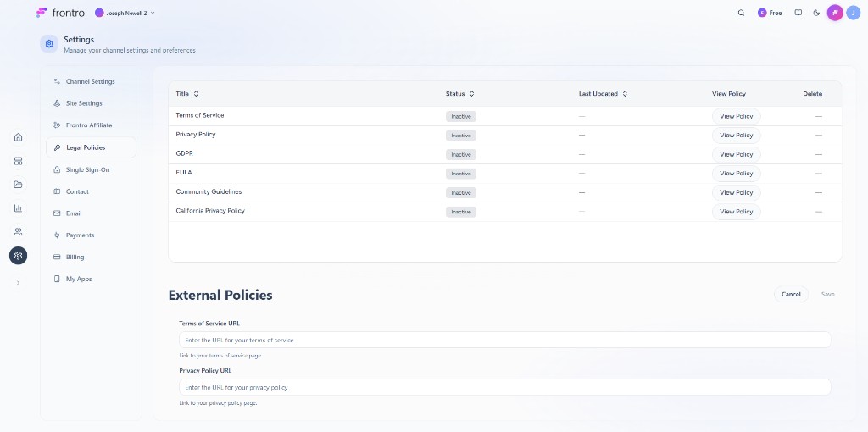Select the Community Guidelines title cell
The width and height of the screenshot is (868, 432).
tap(209, 192)
